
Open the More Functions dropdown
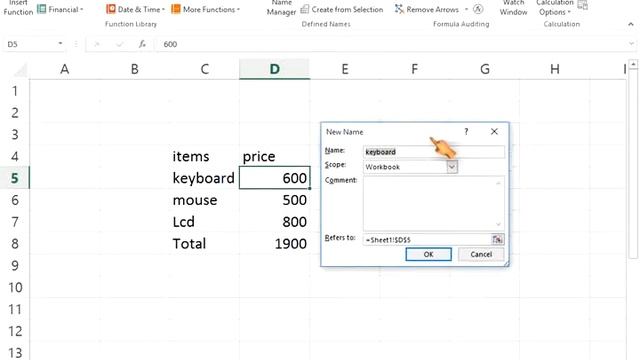(x=205, y=9)
